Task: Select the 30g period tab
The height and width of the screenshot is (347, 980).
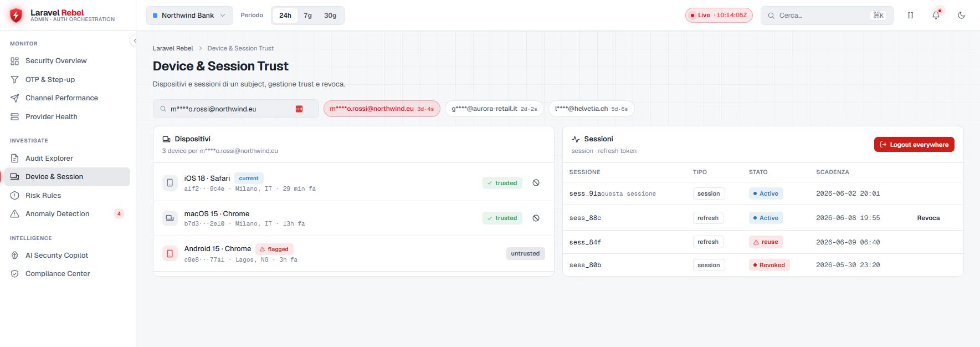Action: tap(330, 16)
